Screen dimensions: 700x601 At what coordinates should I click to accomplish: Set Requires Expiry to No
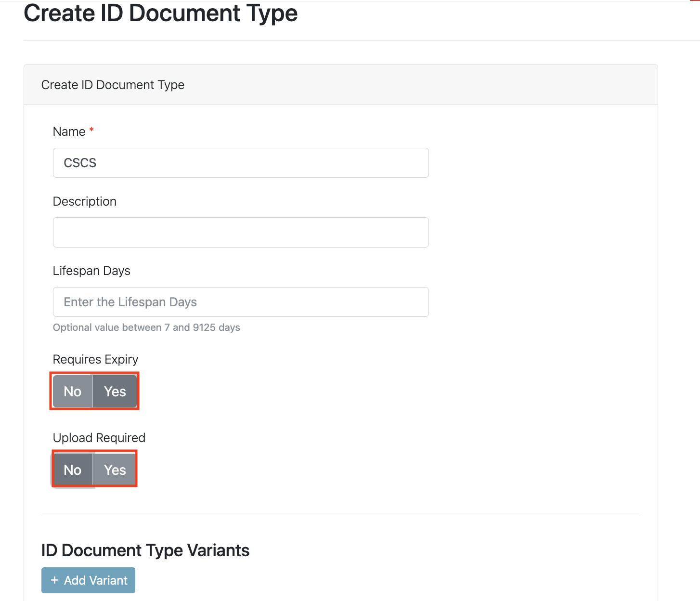click(72, 391)
